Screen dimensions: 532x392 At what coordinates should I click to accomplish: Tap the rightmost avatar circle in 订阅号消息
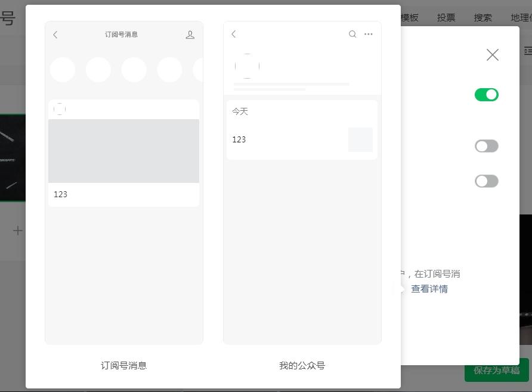[200, 69]
